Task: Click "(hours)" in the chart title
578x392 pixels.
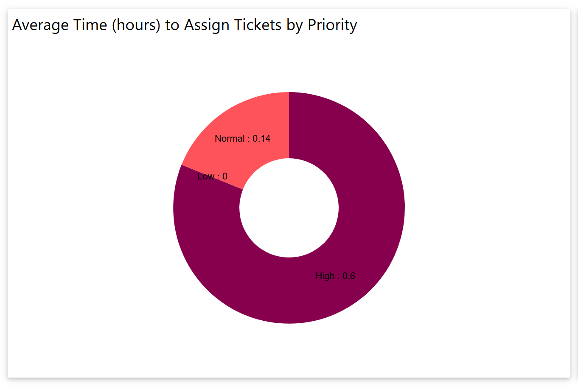Action: [136, 25]
